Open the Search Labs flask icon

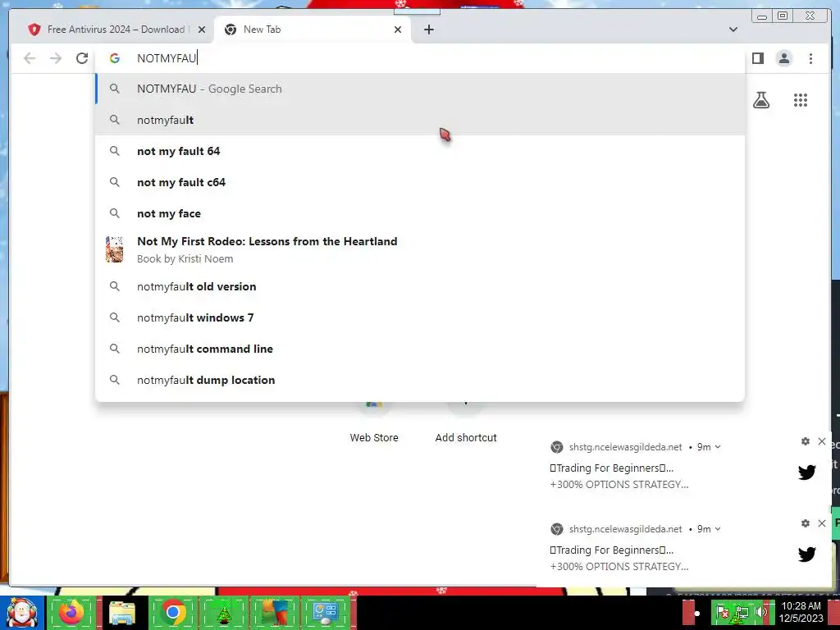tap(760, 99)
